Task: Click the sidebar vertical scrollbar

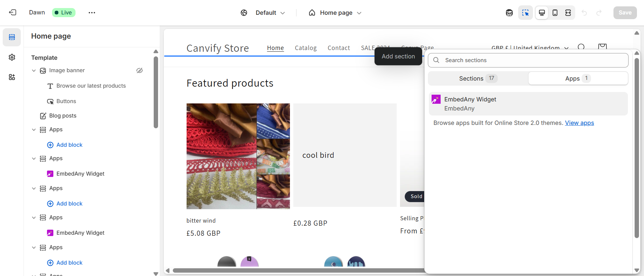Action: pos(156,92)
